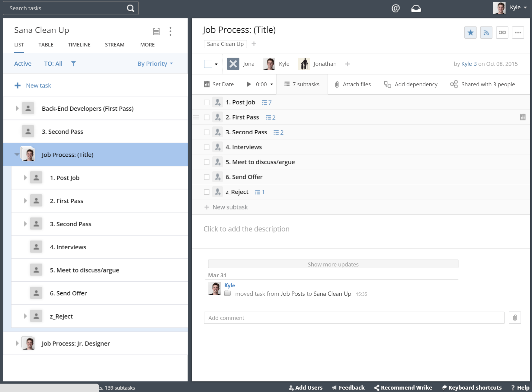The width and height of the screenshot is (532, 392).
Task: Tick the 4. Interviews subtask checkbox
Action: tap(207, 147)
